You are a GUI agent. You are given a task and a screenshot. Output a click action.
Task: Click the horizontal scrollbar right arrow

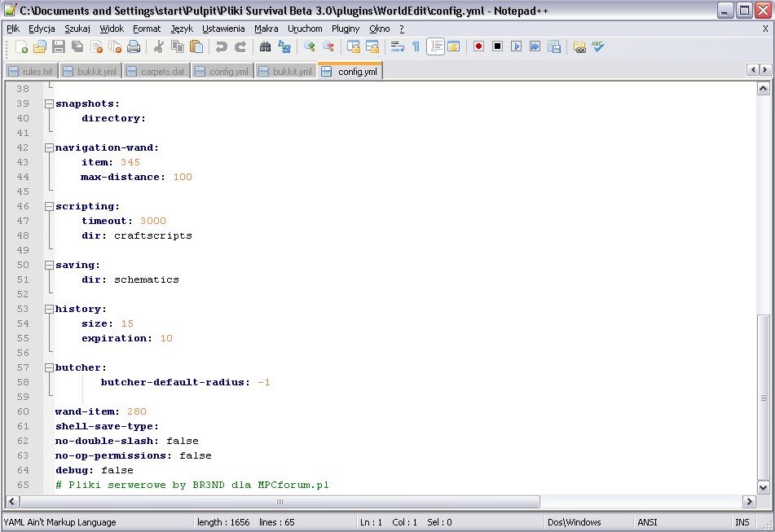click(x=749, y=502)
